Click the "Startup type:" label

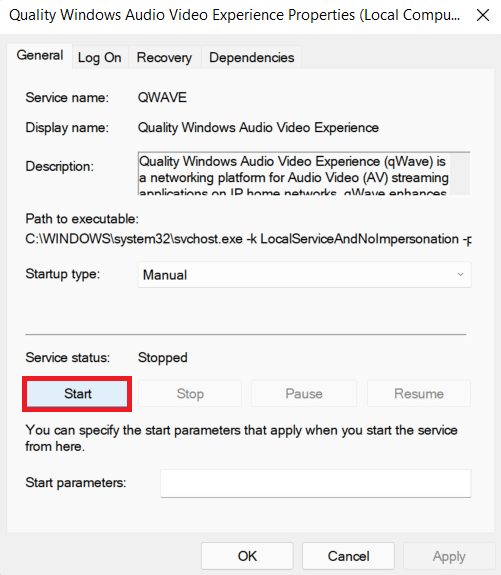coord(63,274)
